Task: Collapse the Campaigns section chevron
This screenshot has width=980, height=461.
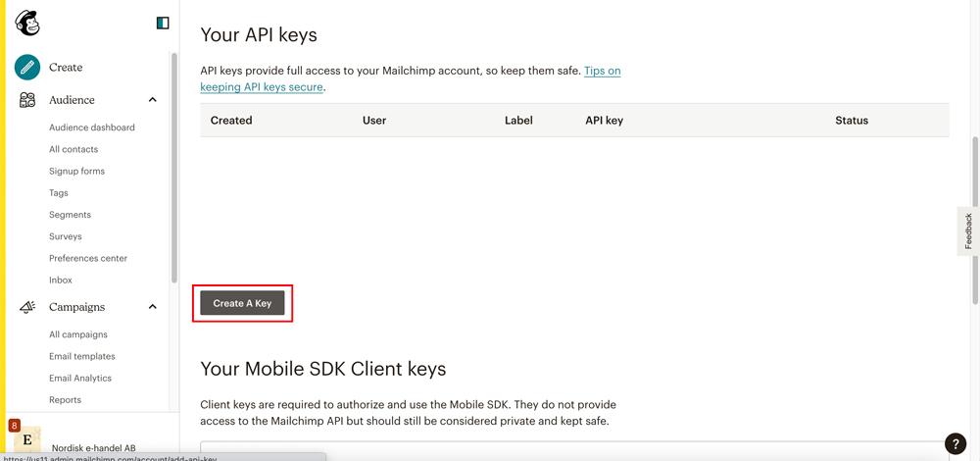Action: coord(153,307)
